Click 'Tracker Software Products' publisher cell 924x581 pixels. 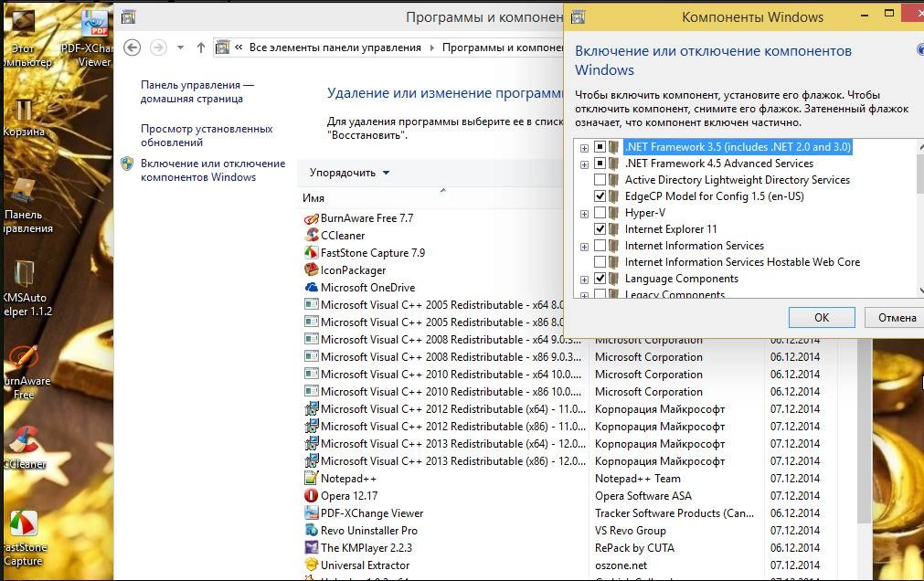[674, 513]
